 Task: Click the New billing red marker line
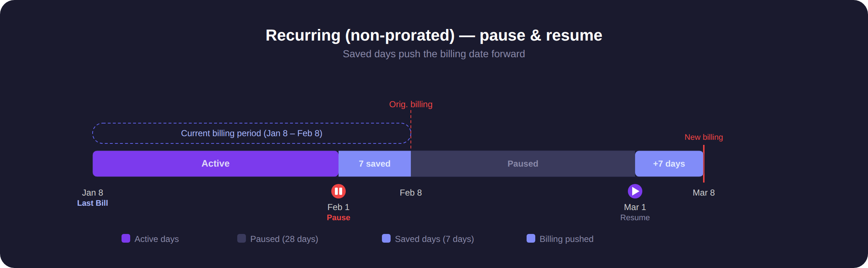[x=704, y=164]
